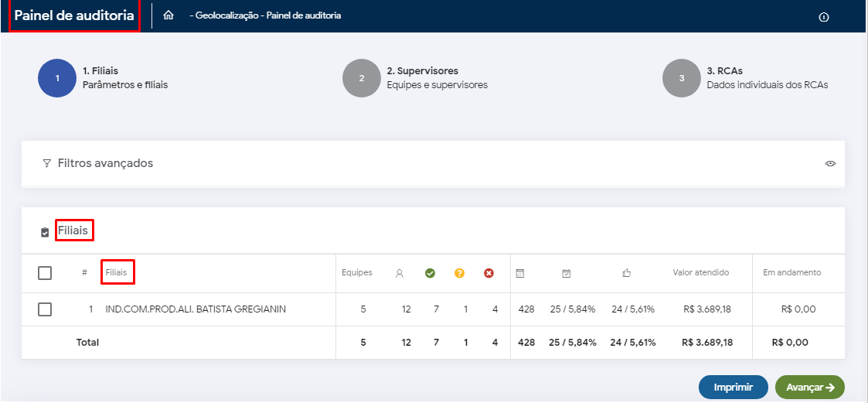868x403 pixels.
Task: Check the box for IND.COM.PROD.ALI. BATISTA GREGIANIN
Action: pyautogui.click(x=45, y=309)
